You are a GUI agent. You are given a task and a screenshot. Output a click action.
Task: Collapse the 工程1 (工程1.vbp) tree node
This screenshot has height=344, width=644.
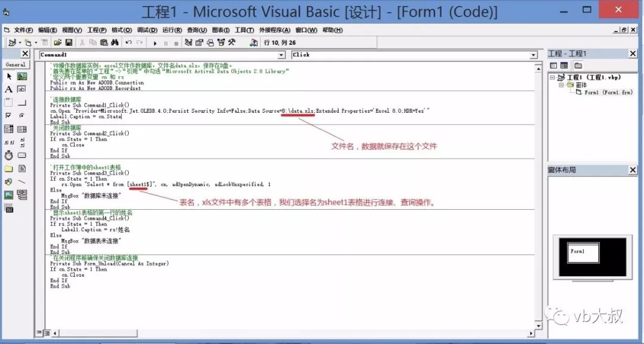[552, 77]
